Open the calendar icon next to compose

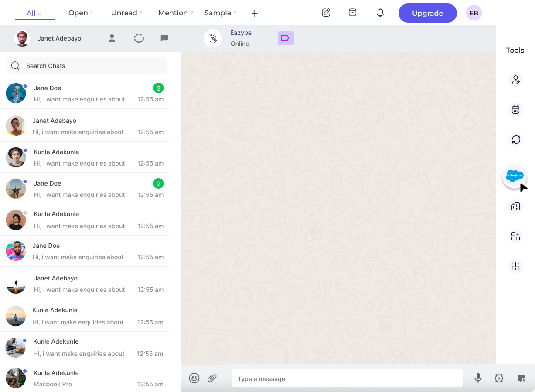point(352,13)
